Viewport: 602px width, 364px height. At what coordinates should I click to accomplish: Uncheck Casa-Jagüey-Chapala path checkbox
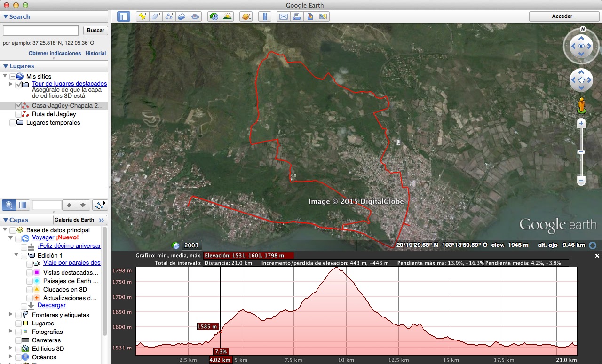(18, 106)
